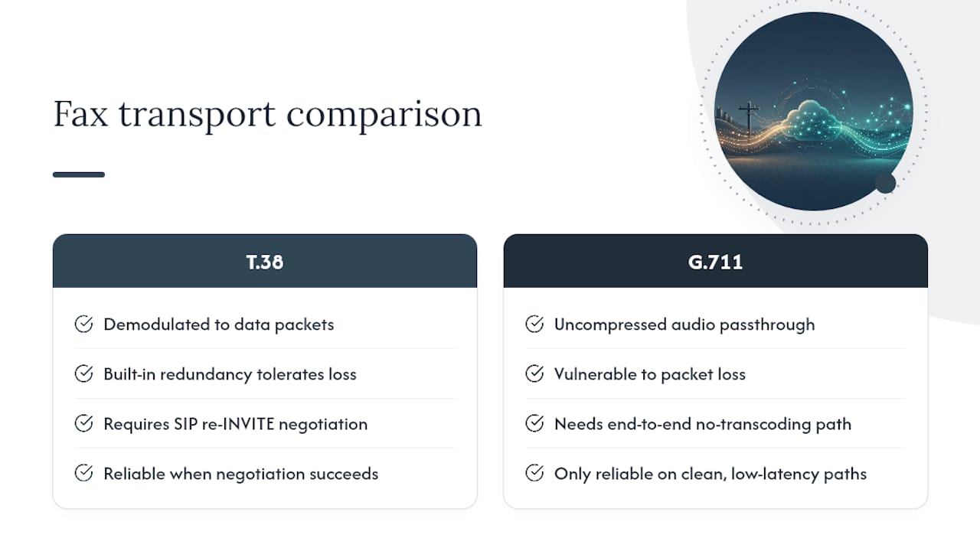Click the checkmark icon beside Built-in redundancy tolerates loss

(x=83, y=374)
